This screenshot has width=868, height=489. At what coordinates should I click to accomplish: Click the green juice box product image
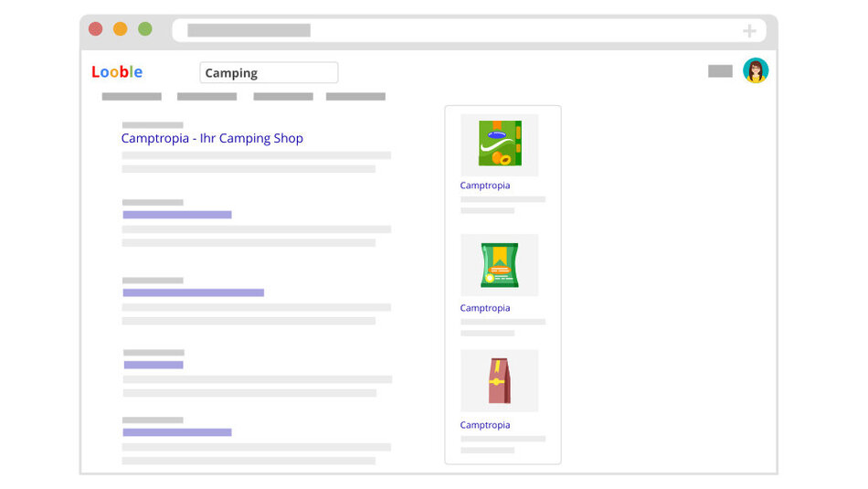click(x=499, y=145)
